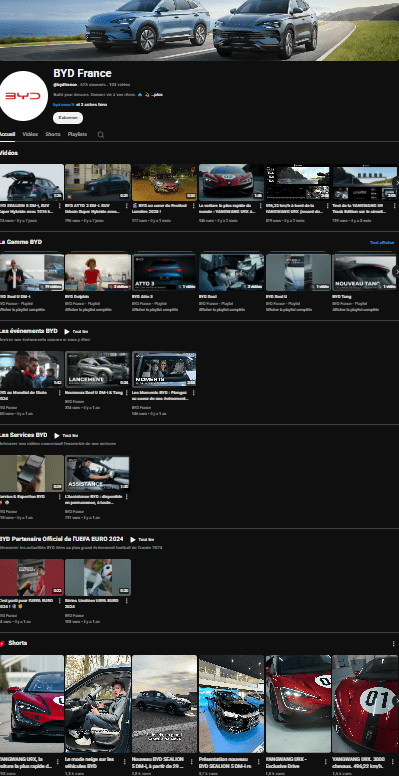Click the play icon beside Les Services BYD
Screen dimensions: 399x776
[57, 436]
